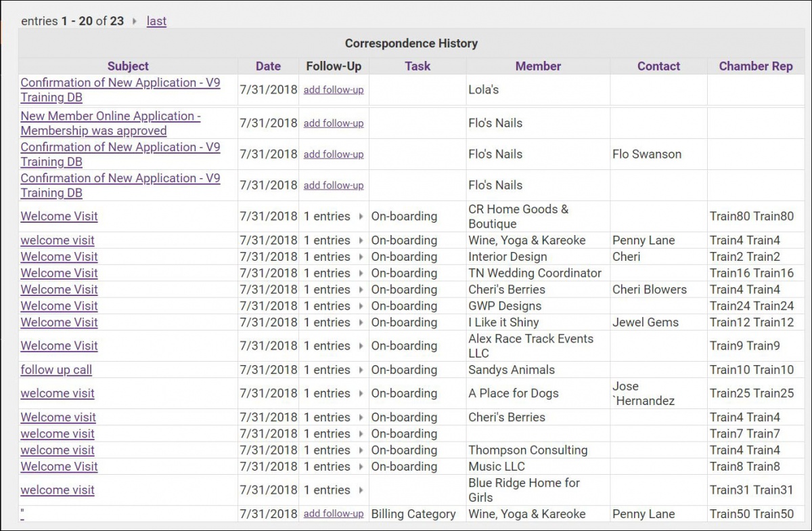Sort by the Subject column header

click(127, 66)
